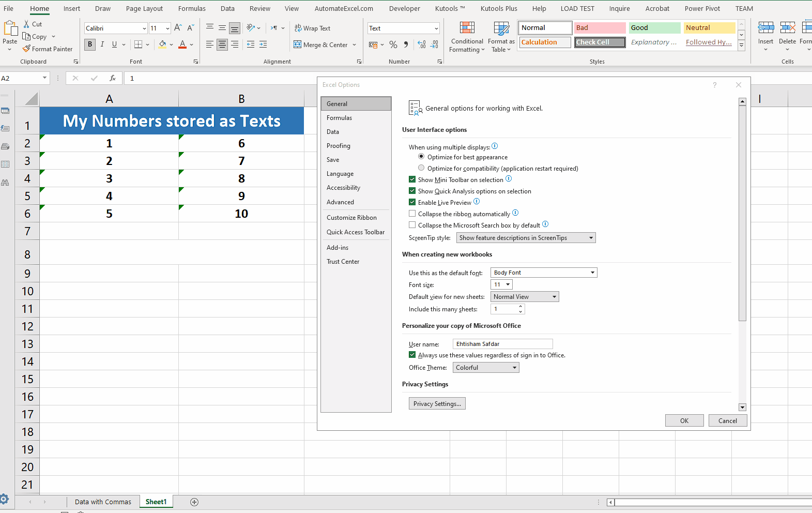Click Decrease Indent icon

click(x=251, y=44)
